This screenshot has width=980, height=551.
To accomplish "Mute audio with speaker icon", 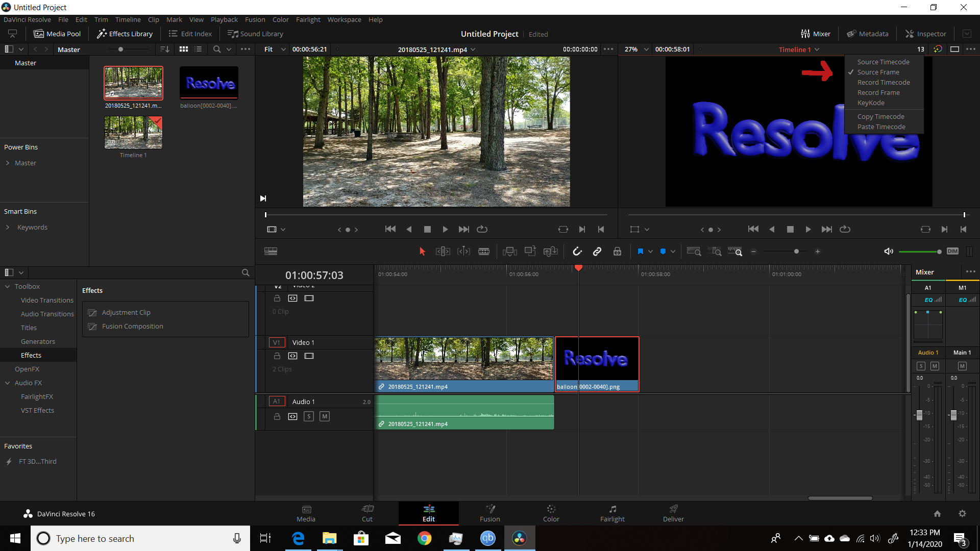I will coord(889,252).
